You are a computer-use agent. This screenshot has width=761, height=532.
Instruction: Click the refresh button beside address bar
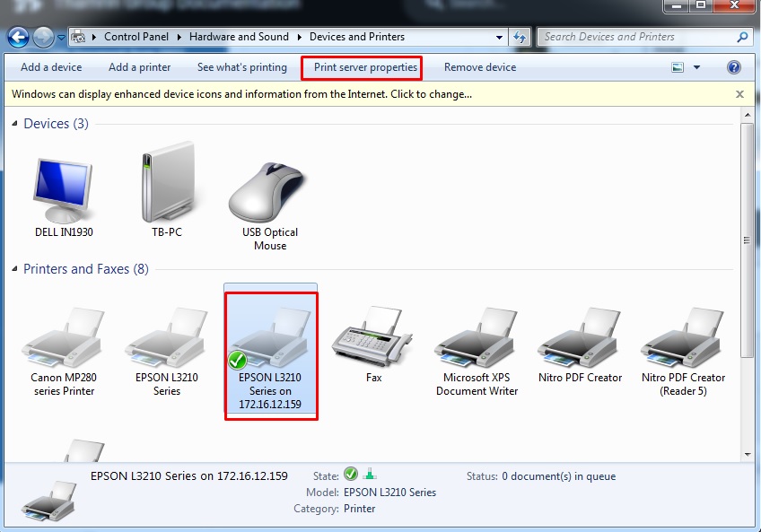(x=520, y=37)
